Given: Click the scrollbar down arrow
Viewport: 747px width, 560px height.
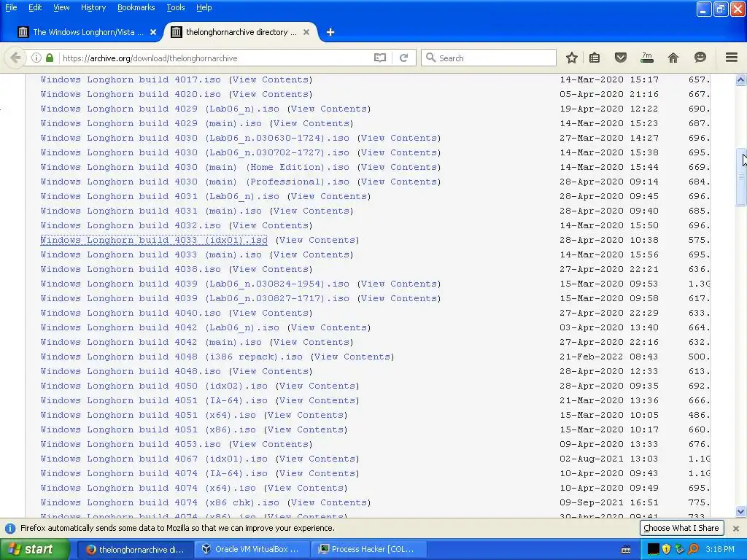Looking at the screenshot, I should point(740,512).
